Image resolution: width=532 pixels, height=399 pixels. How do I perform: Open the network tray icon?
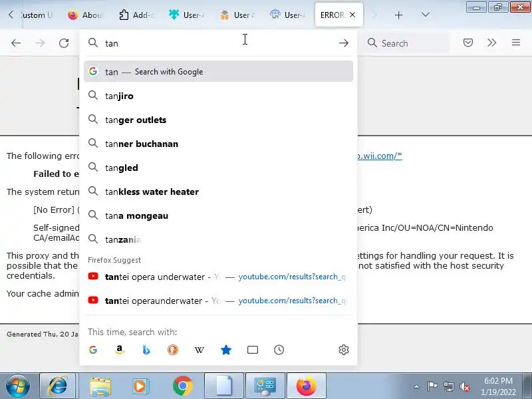tap(448, 386)
